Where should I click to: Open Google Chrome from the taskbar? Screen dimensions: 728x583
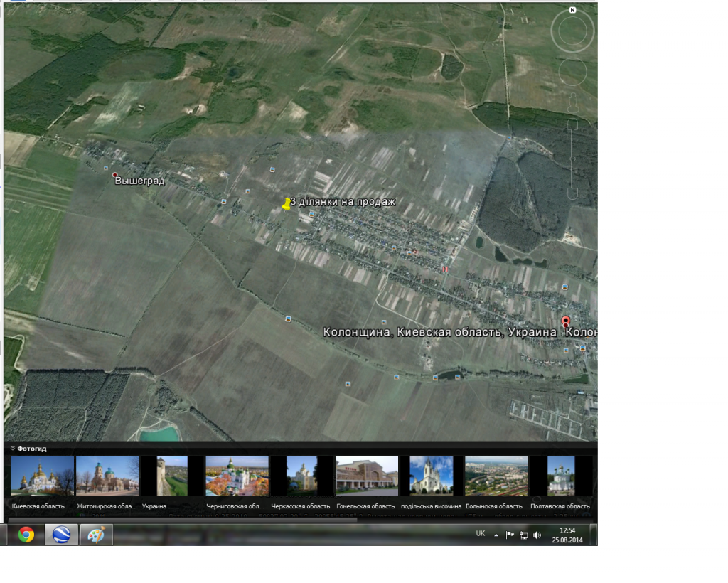click(x=26, y=535)
